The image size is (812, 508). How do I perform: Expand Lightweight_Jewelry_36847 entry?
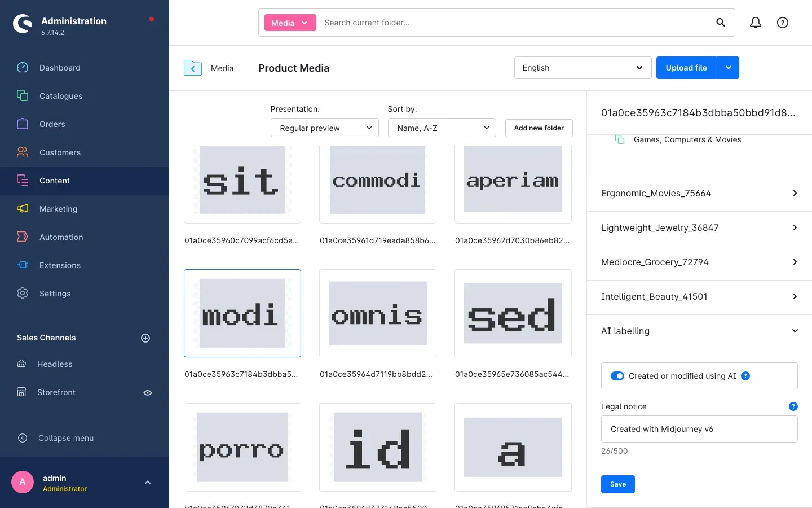(x=699, y=228)
